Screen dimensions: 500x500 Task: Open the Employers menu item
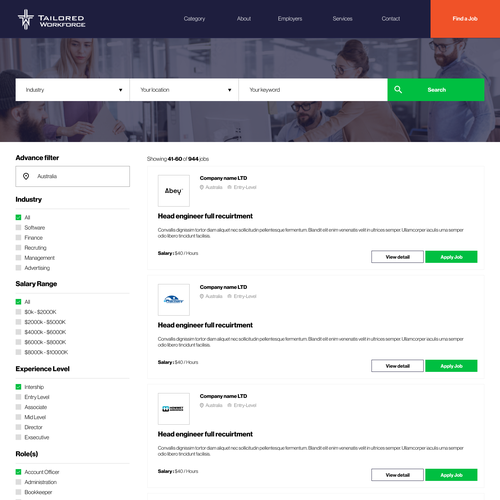coord(290,19)
